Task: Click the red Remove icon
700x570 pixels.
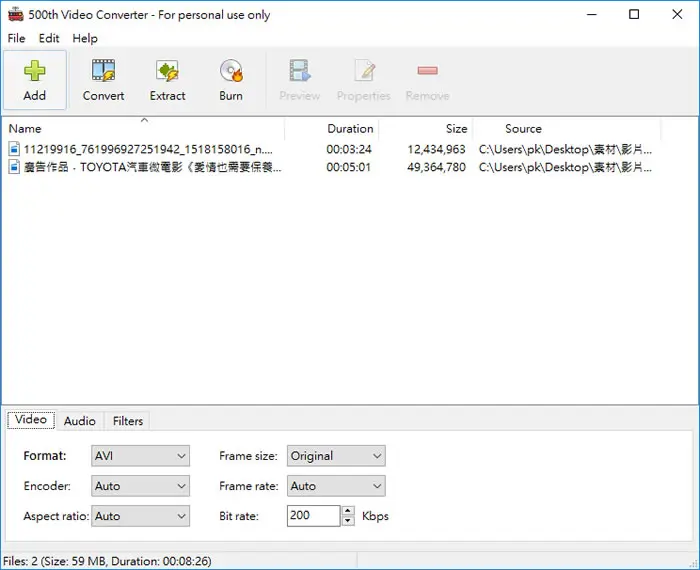Action: pyautogui.click(x=427, y=70)
